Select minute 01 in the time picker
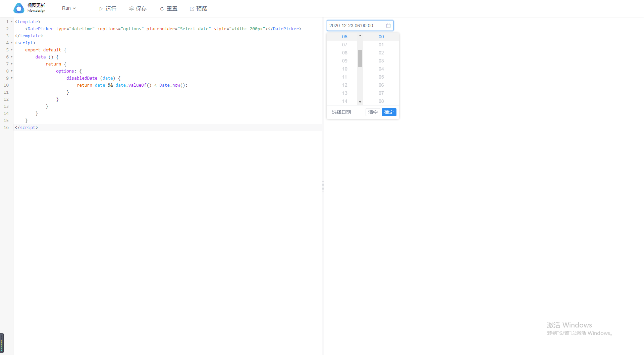 coord(381,45)
